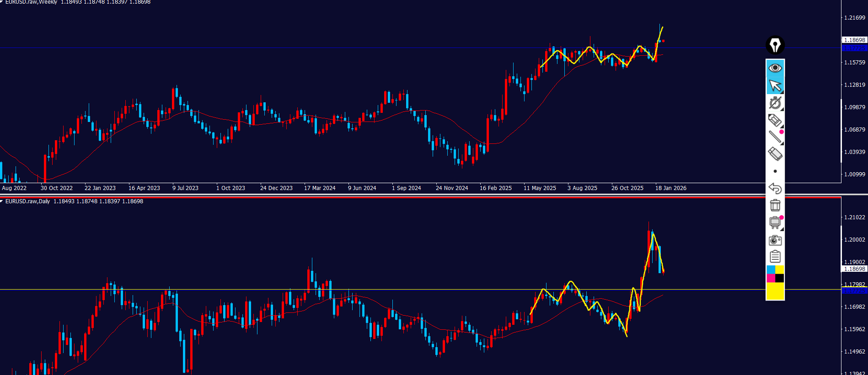868x375 pixels.
Task: Select the black color swatch
Action: 780,278
